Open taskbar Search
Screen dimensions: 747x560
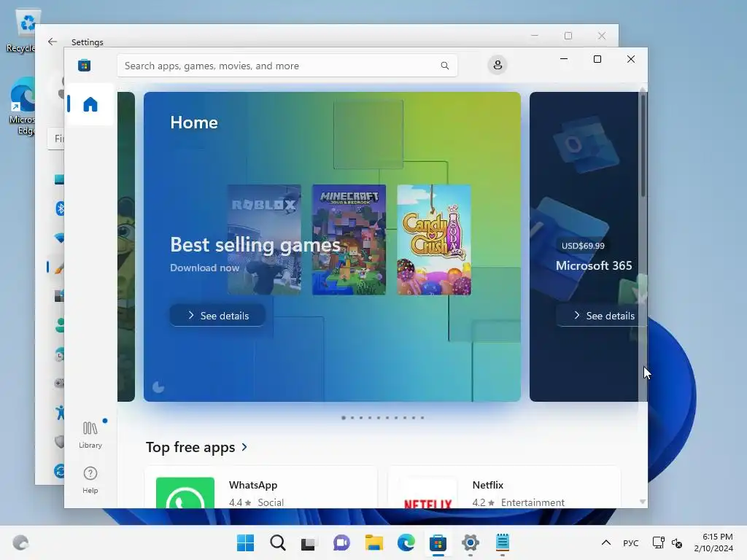pos(278,542)
